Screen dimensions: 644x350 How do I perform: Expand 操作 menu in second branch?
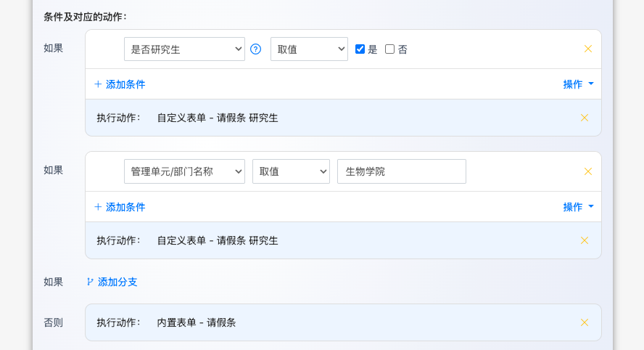click(x=578, y=207)
